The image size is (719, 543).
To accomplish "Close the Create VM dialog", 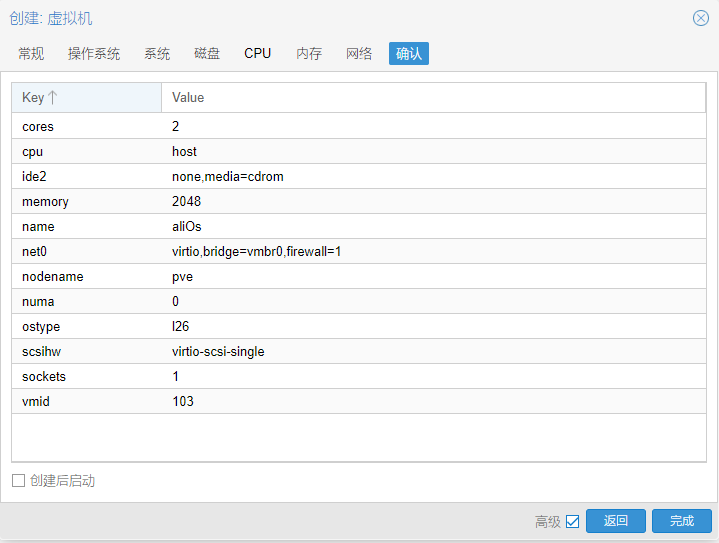I will [x=700, y=18].
